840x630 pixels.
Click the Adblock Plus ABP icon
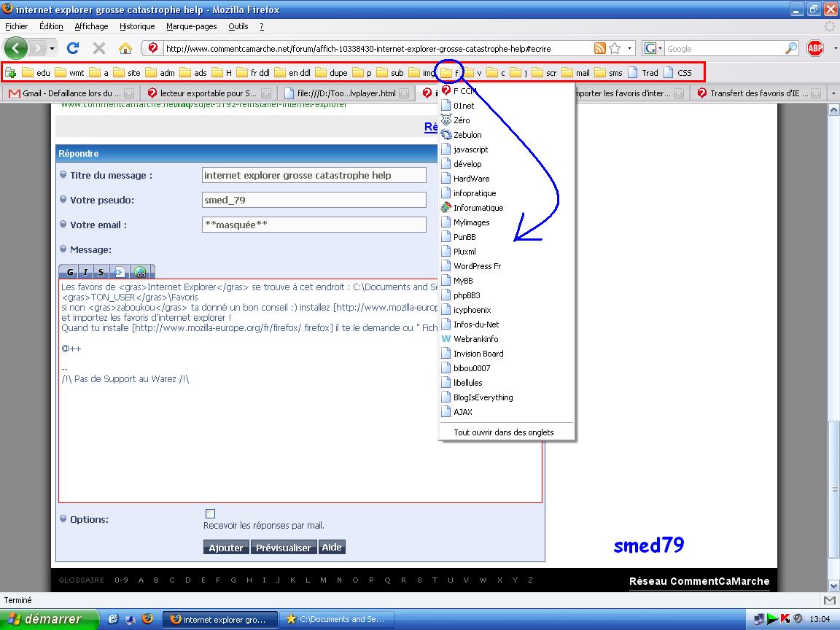coord(815,49)
